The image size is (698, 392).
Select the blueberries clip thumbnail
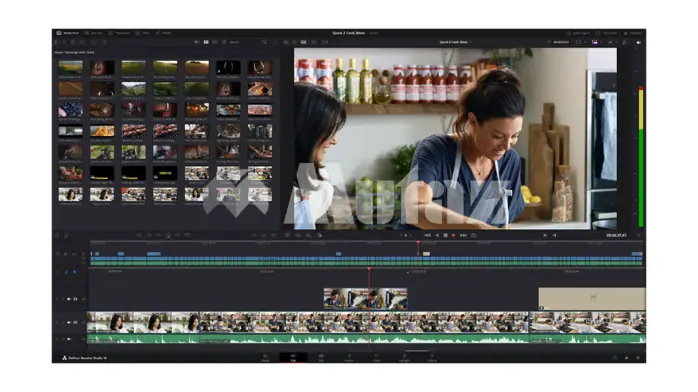(70, 109)
